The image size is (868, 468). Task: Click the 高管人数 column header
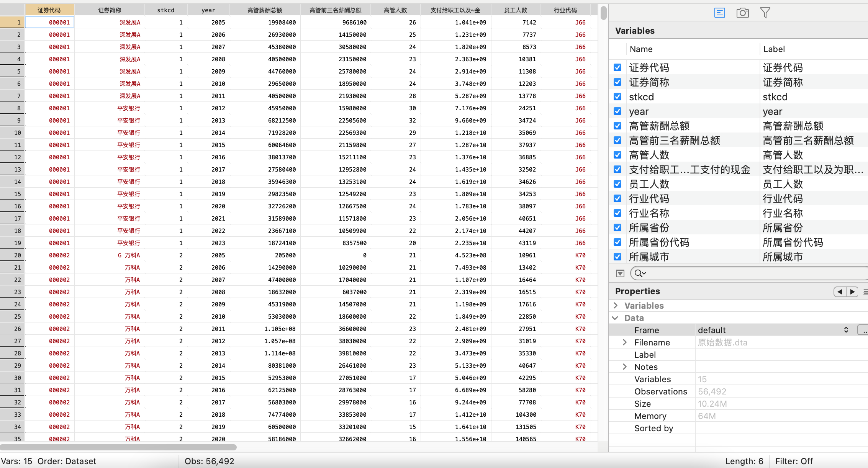[x=395, y=10]
